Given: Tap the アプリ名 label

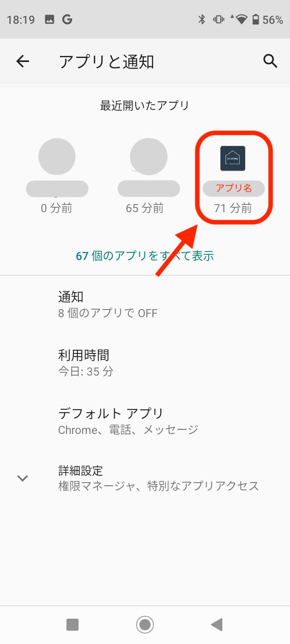Looking at the screenshot, I should (x=234, y=188).
